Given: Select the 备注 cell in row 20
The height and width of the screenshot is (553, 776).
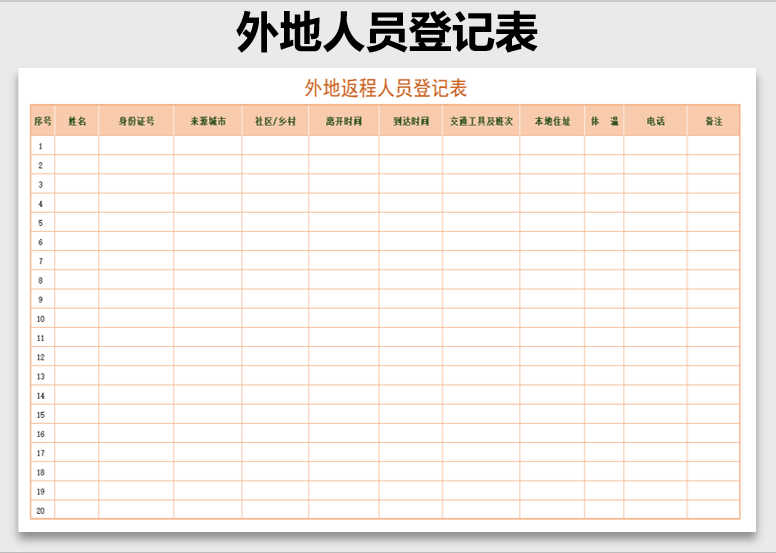Looking at the screenshot, I should [713, 510].
